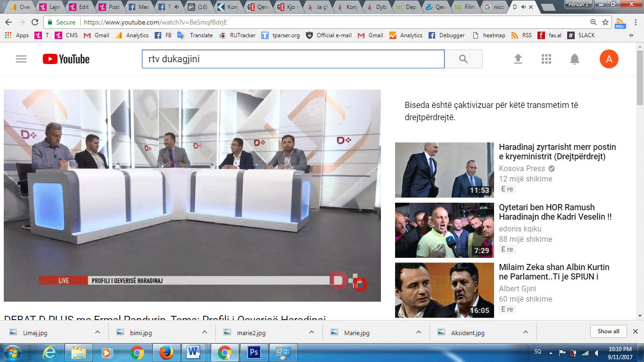Click the rtv dukagjini search field
Screen dimensions: 644x362
click(x=293, y=59)
